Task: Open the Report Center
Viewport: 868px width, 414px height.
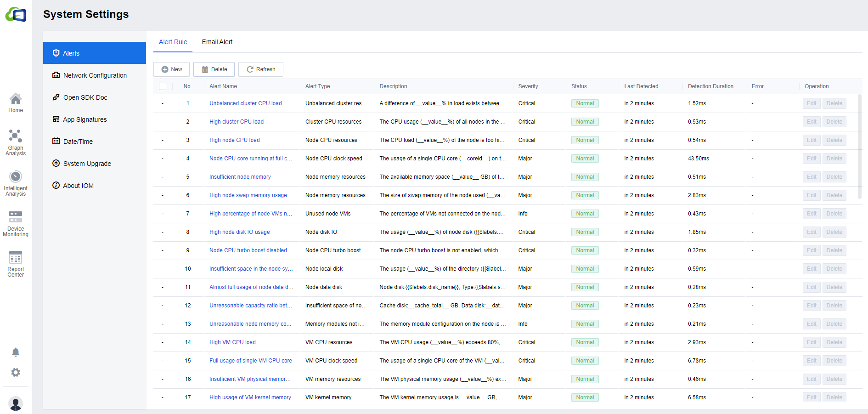Action: pos(16,264)
